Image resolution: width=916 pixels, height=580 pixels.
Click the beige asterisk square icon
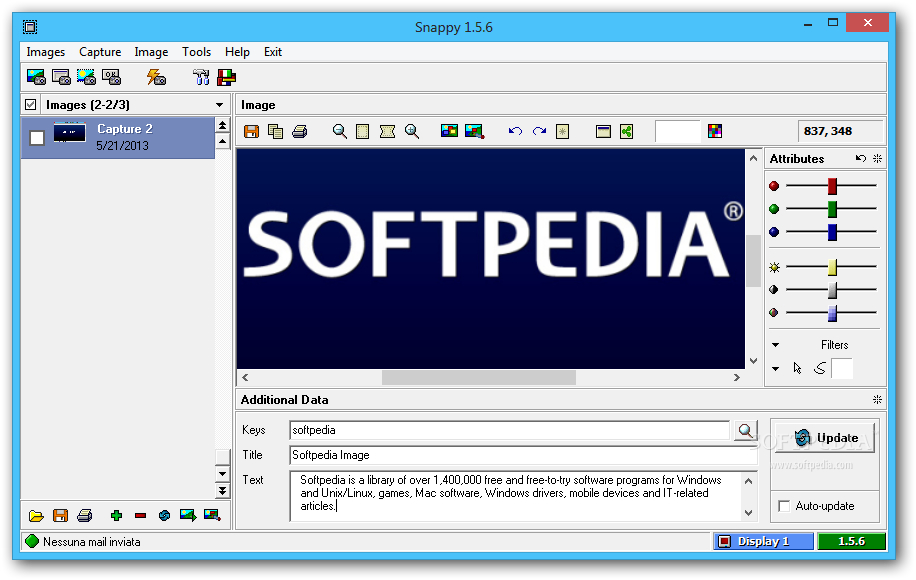click(563, 131)
